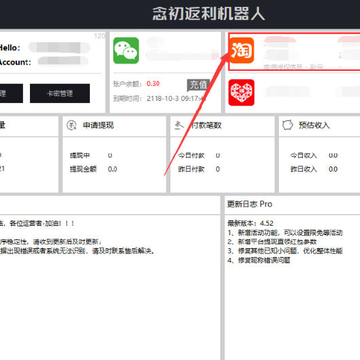Click the green WeChat account icon
360x360 pixels.
[126, 50]
